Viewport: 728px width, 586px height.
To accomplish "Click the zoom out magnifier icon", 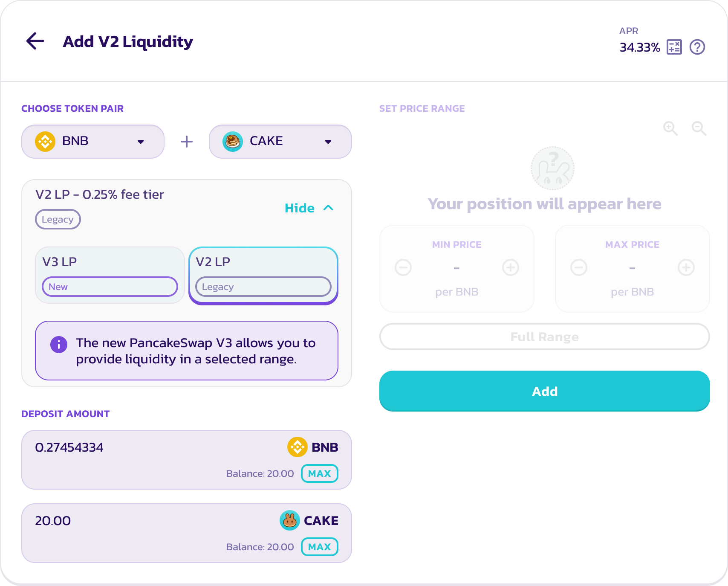I will pyautogui.click(x=699, y=128).
